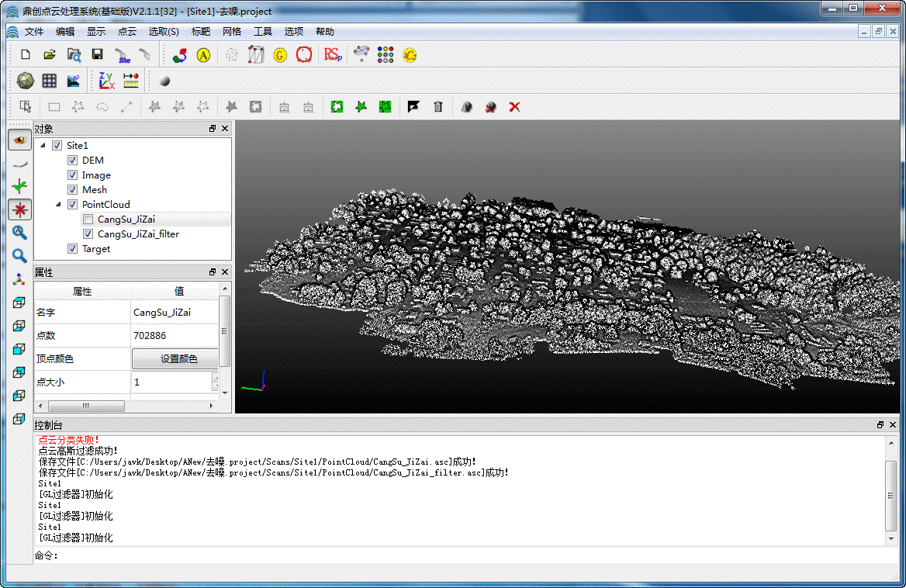Collapse the PointCloud tree node
The width and height of the screenshot is (906, 588).
(58, 205)
